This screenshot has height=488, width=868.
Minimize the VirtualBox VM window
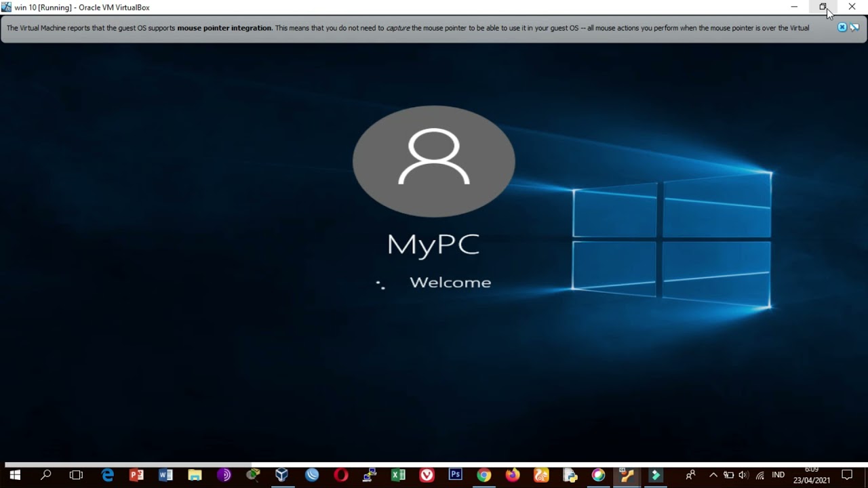tap(794, 7)
